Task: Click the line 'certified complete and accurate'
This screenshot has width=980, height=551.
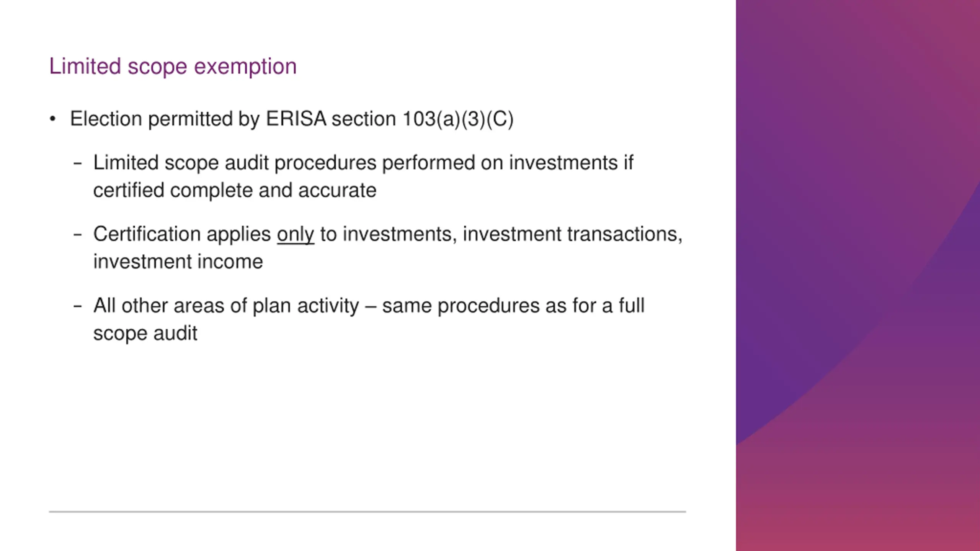Action: click(235, 191)
